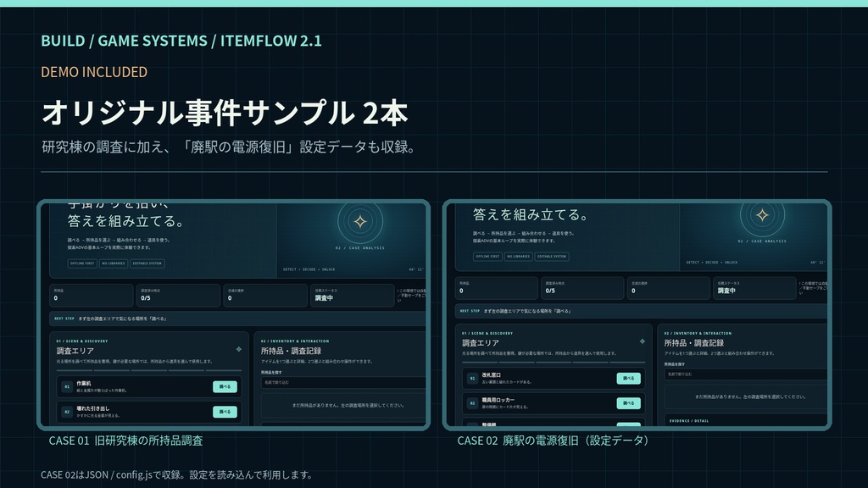This screenshot has width=868, height=488.
Task: Click the NEXT STEP hint bar in CASE 02
Action: tap(641, 311)
